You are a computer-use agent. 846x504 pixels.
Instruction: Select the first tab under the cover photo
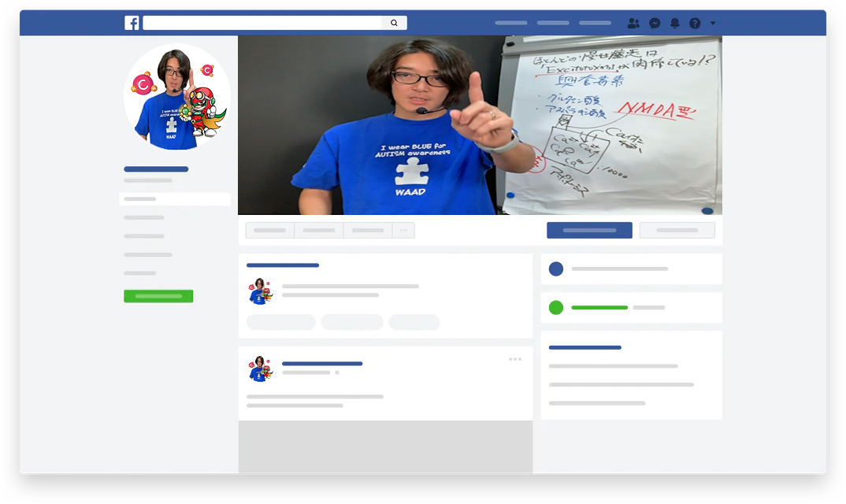(270, 231)
